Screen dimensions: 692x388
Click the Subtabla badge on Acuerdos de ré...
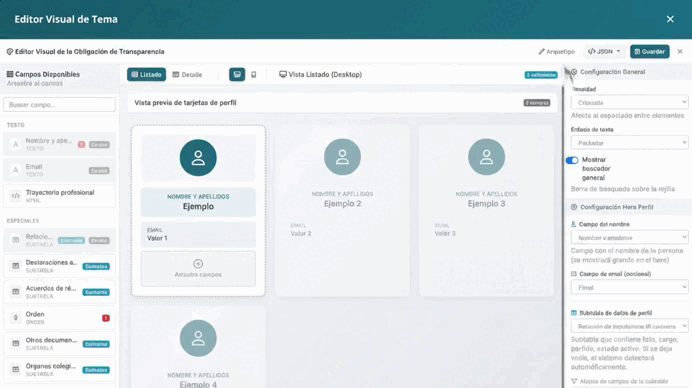click(96, 292)
